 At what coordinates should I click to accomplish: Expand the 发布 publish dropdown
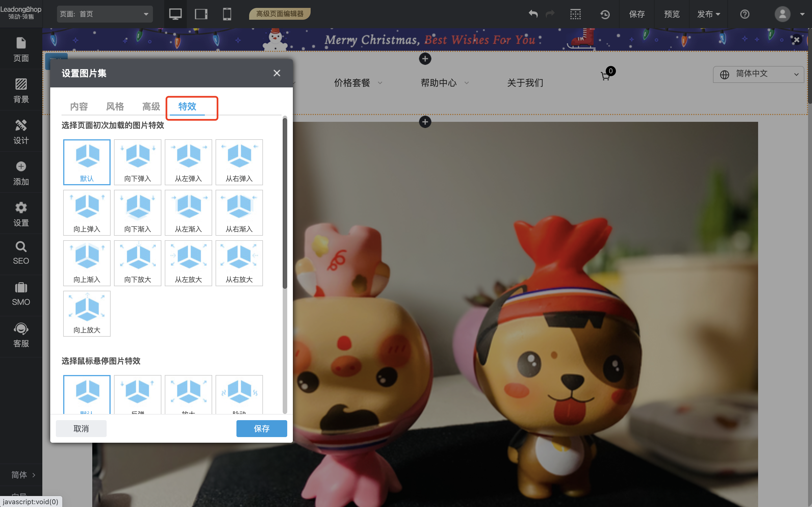click(708, 14)
